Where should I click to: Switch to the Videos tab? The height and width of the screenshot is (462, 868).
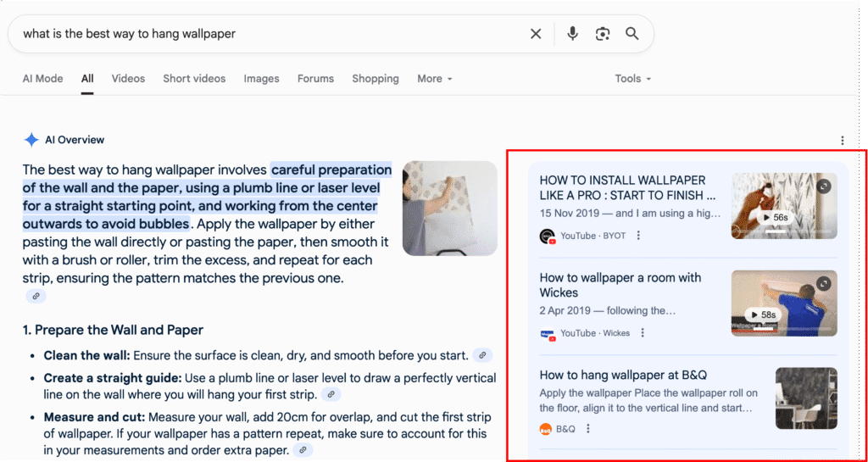pyautogui.click(x=128, y=79)
